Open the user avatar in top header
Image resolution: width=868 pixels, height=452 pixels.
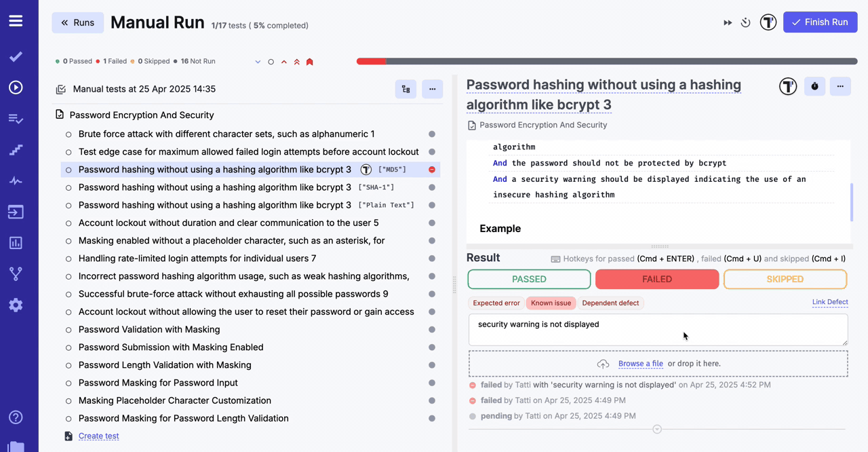pyautogui.click(x=768, y=22)
